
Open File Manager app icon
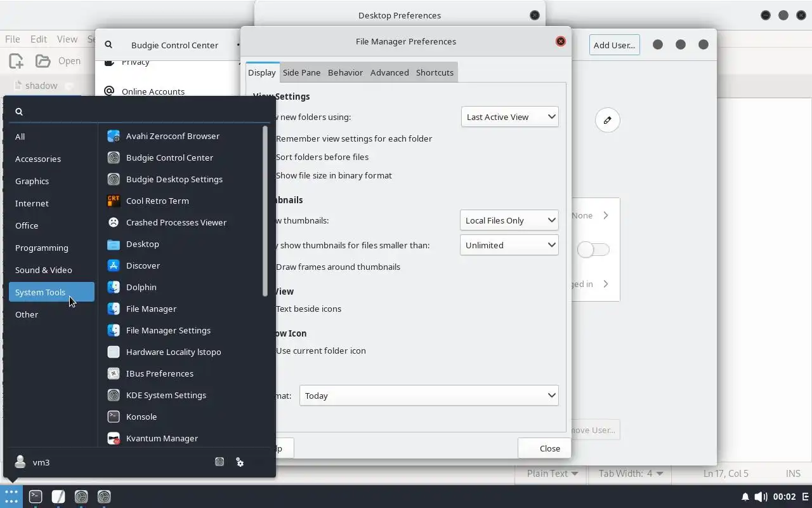coord(114,309)
